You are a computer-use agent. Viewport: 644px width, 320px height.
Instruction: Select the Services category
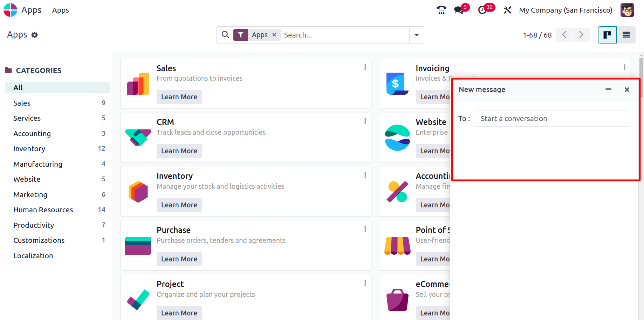57,118
